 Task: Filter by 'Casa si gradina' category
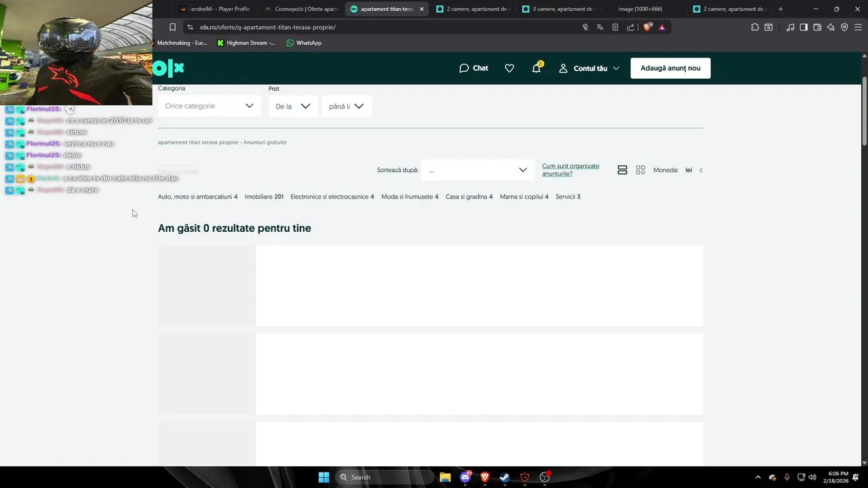pos(469,197)
